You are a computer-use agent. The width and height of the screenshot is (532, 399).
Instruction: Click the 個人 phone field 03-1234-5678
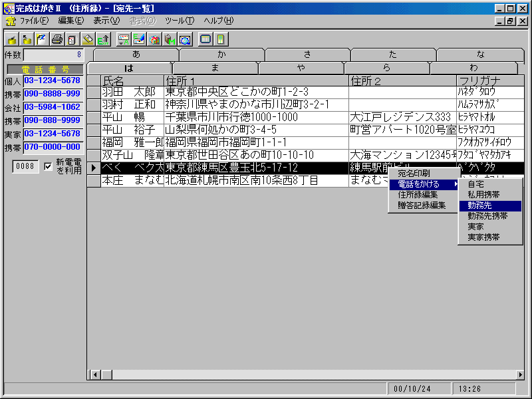53,81
